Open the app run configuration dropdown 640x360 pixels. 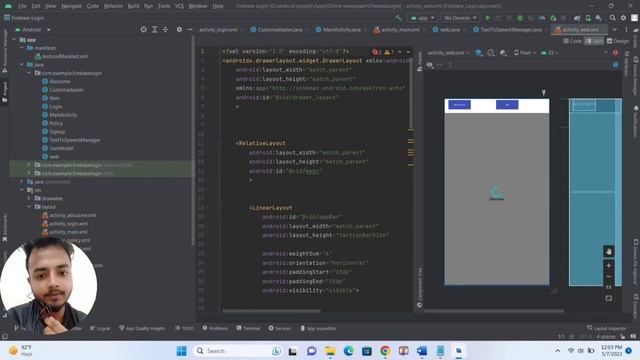coord(422,18)
